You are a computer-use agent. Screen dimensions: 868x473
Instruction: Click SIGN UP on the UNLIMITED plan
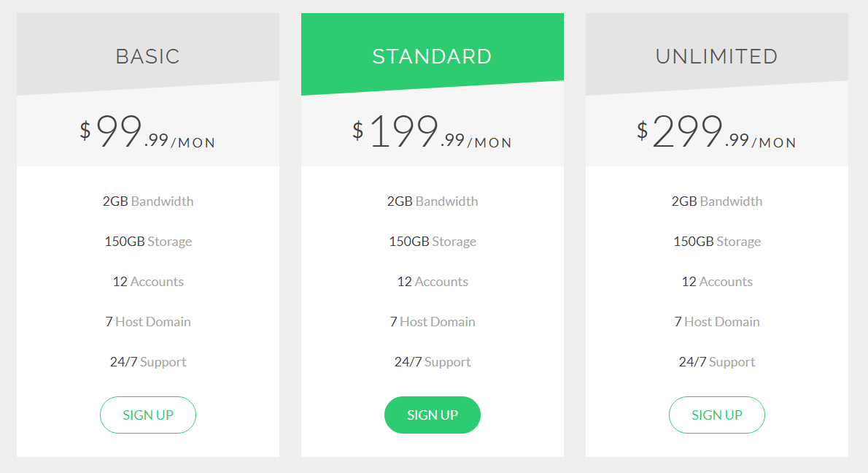pos(716,415)
